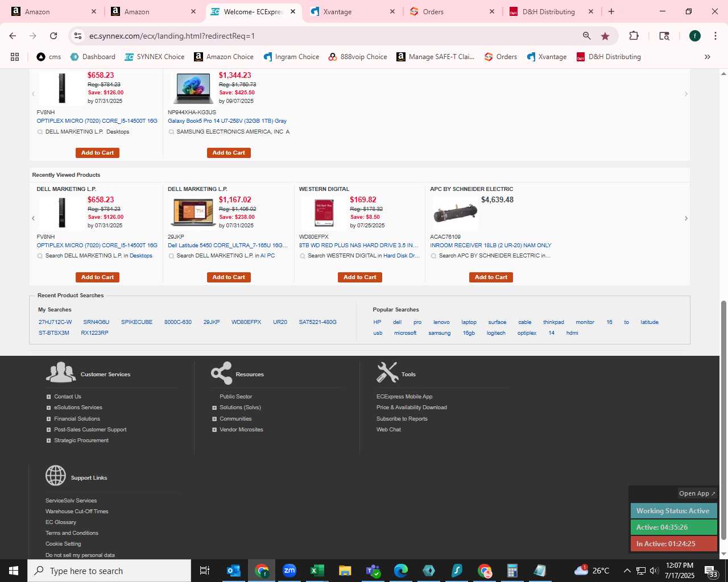The width and height of the screenshot is (728, 582).
Task: Add WD Red Plus drive to cart
Action: coord(360,277)
